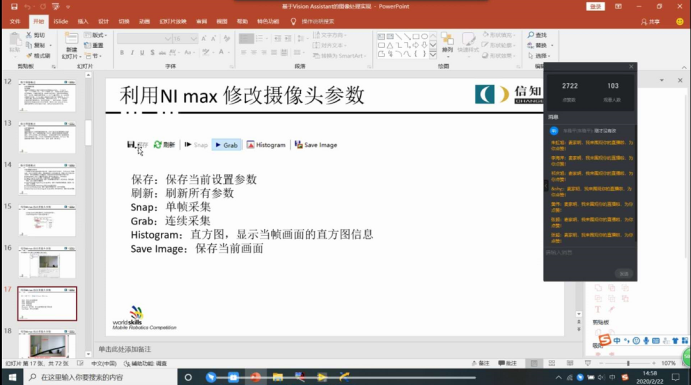Click the 共享 Share button
The image size is (691, 385).
[650, 21]
